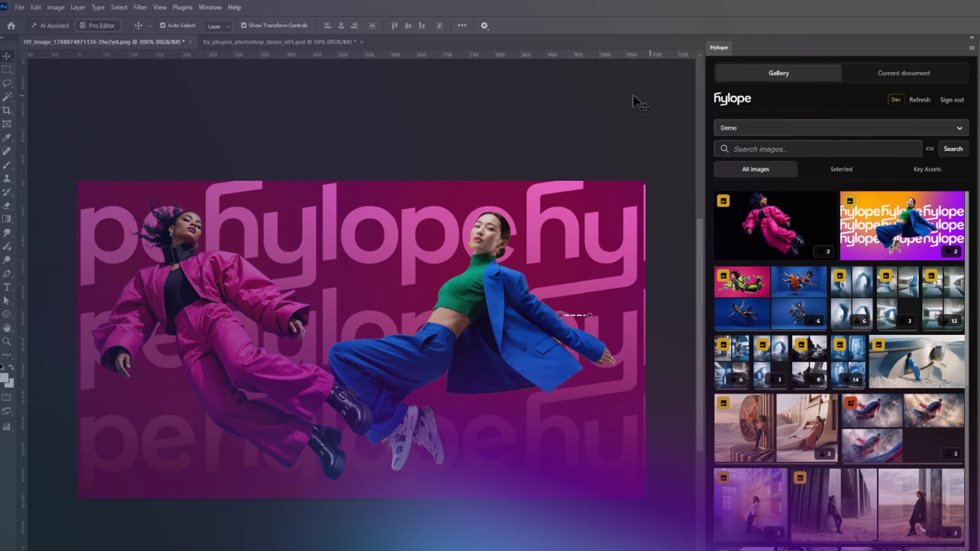
Task: Open the Plugins menu
Action: [x=182, y=7]
